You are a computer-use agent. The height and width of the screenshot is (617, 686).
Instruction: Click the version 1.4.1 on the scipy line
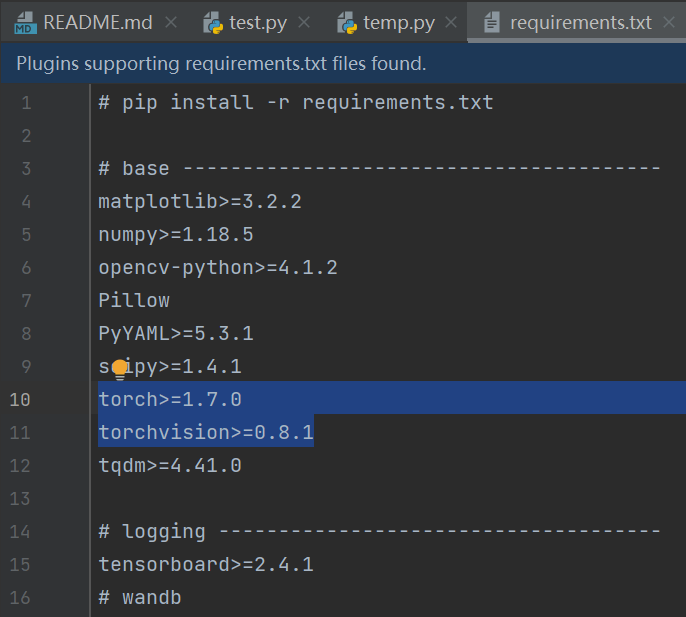(212, 367)
